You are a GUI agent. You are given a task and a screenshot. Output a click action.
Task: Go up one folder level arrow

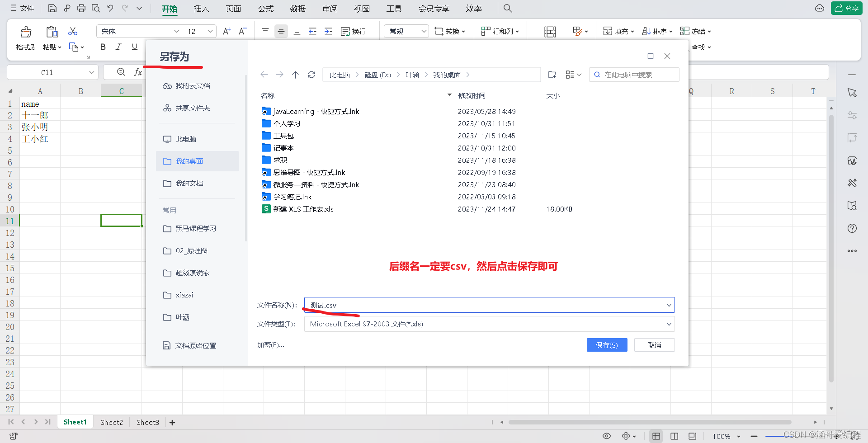[x=295, y=75]
